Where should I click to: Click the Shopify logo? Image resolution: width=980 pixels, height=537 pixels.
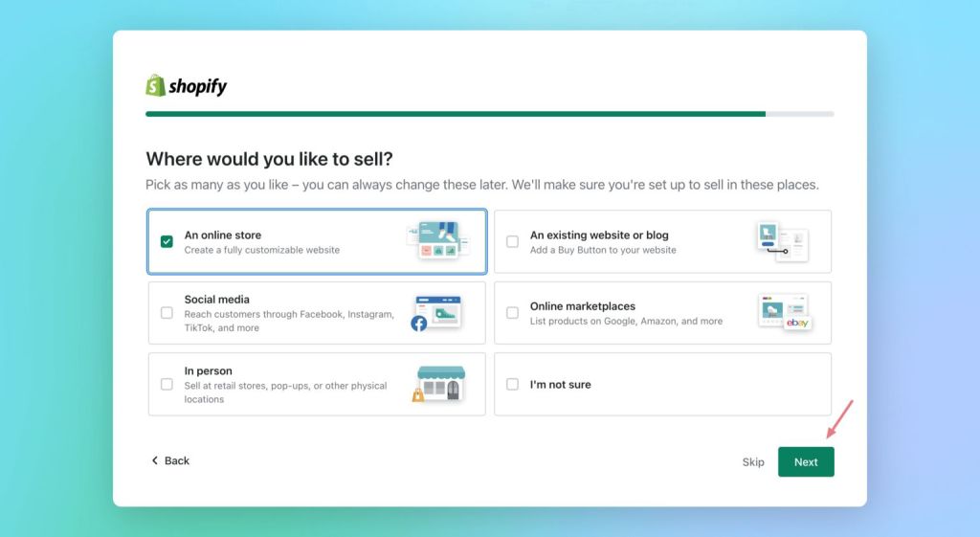(187, 86)
